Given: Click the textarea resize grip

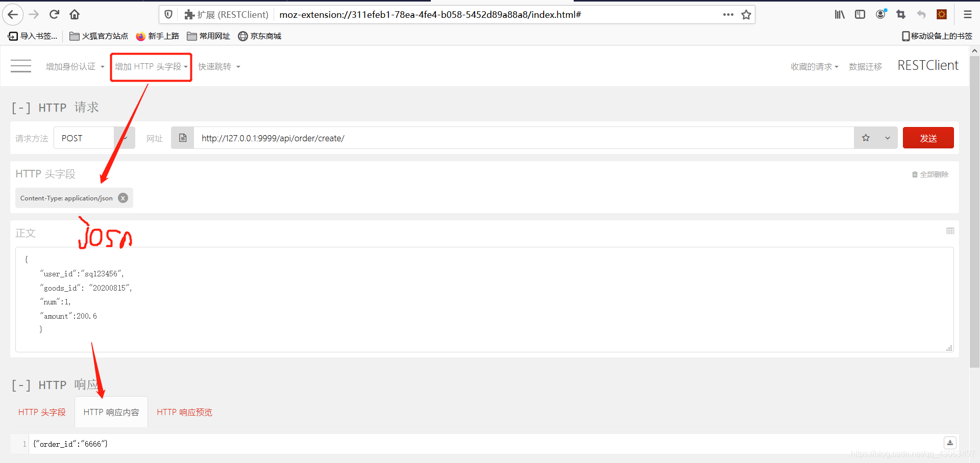Looking at the screenshot, I should pyautogui.click(x=949, y=348).
